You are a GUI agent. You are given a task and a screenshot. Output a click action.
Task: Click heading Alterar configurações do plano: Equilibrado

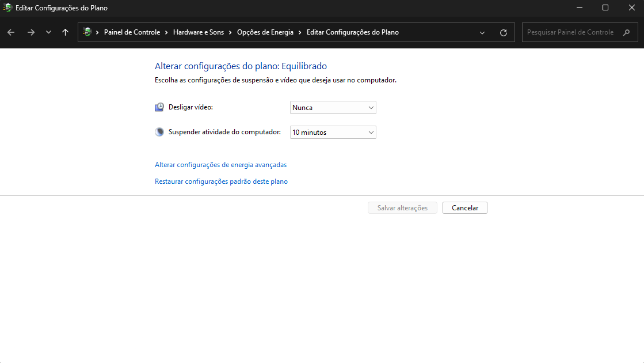click(x=241, y=66)
